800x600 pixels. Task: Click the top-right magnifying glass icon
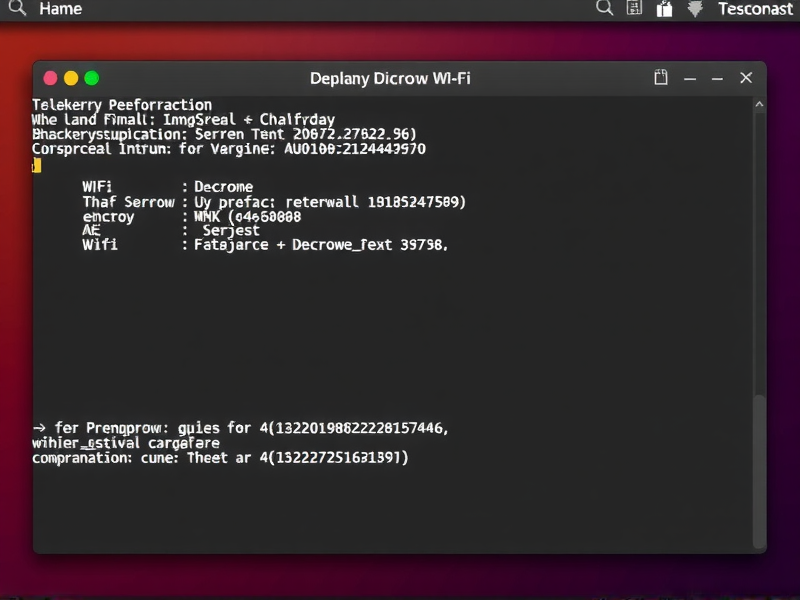point(604,9)
